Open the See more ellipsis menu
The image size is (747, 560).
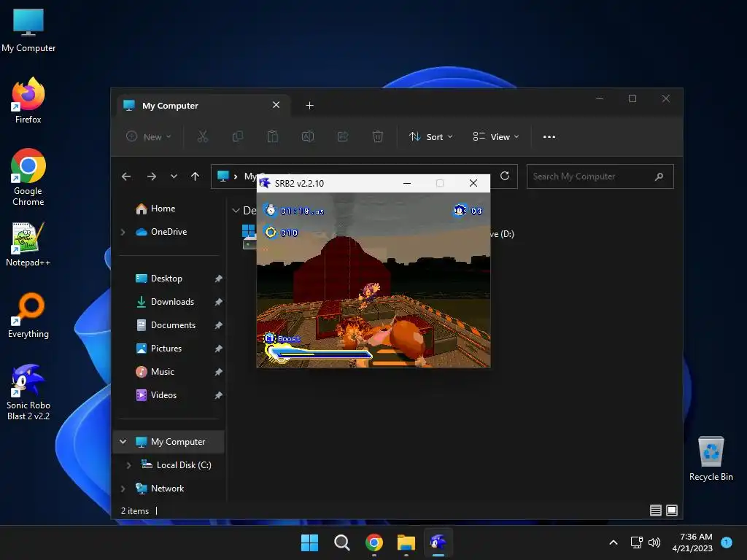(549, 136)
